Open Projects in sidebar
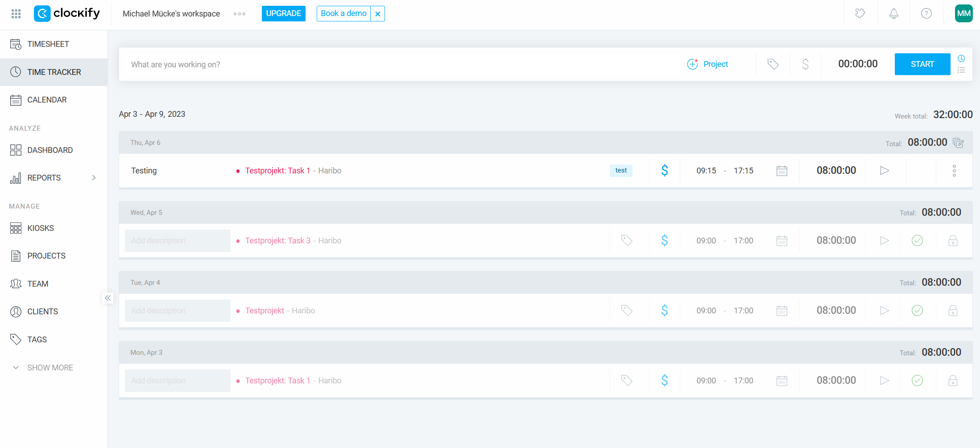980x448 pixels. click(54, 256)
